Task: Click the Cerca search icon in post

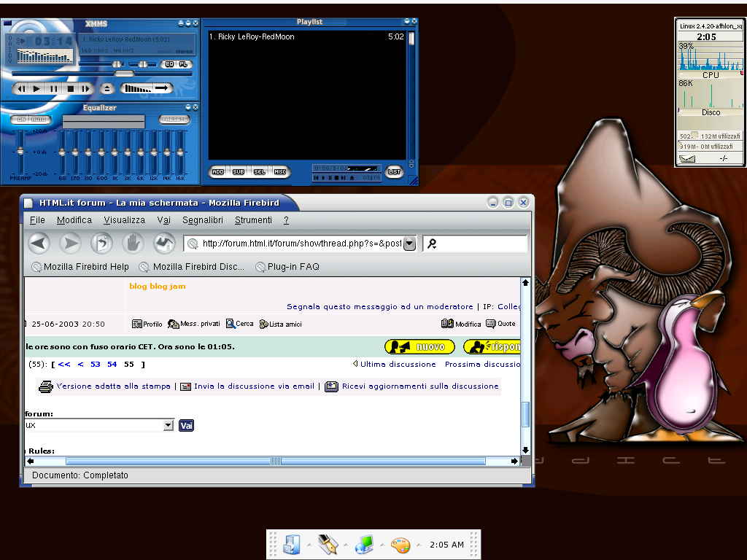Action: [x=239, y=324]
